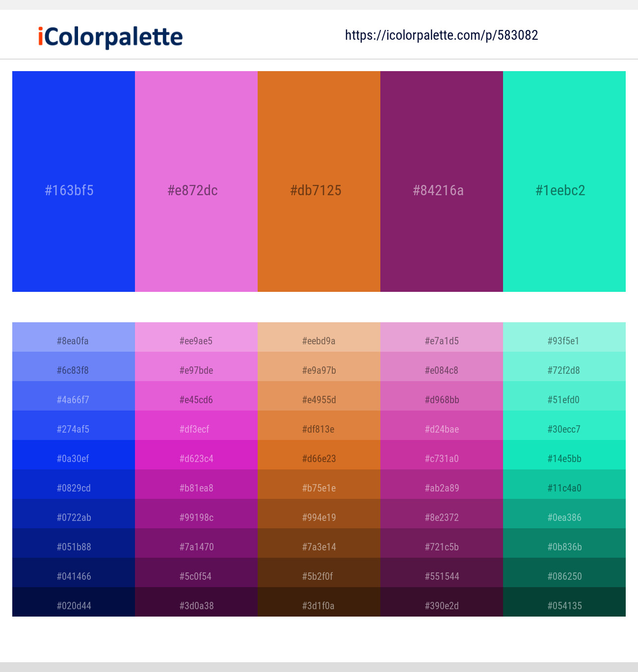Click the pale pink shade #ee9ae5
Screen dimensions: 638x672
coord(196,340)
